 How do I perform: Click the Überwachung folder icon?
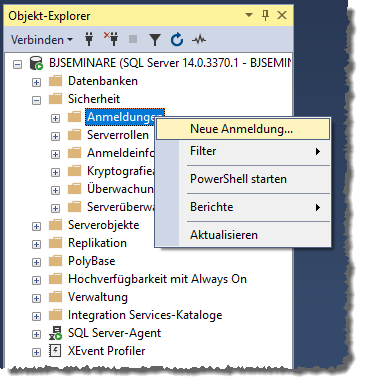click(74, 189)
